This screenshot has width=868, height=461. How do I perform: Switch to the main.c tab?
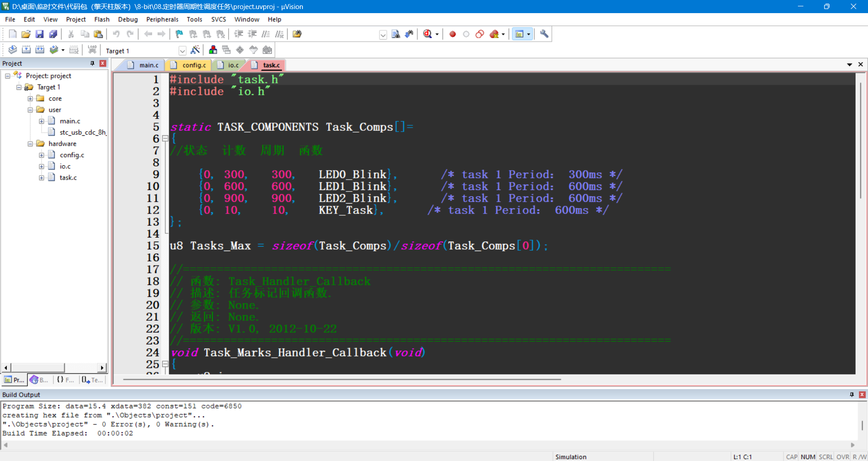[144, 65]
